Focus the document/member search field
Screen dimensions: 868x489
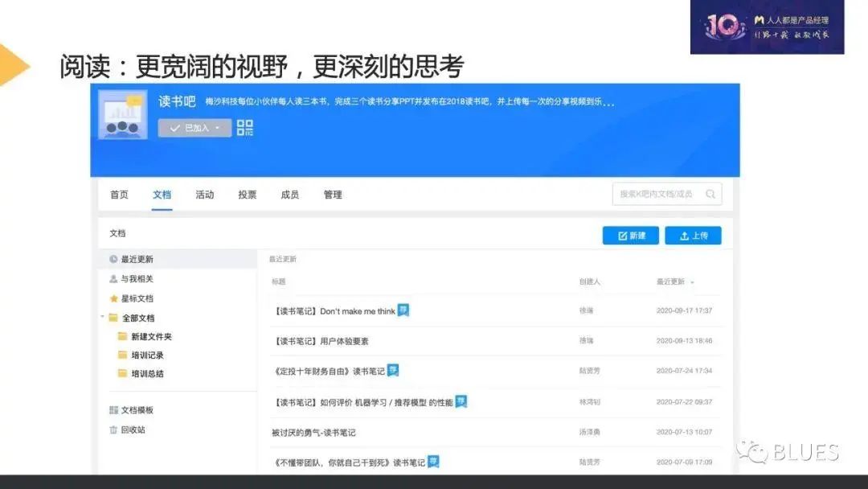pos(666,194)
